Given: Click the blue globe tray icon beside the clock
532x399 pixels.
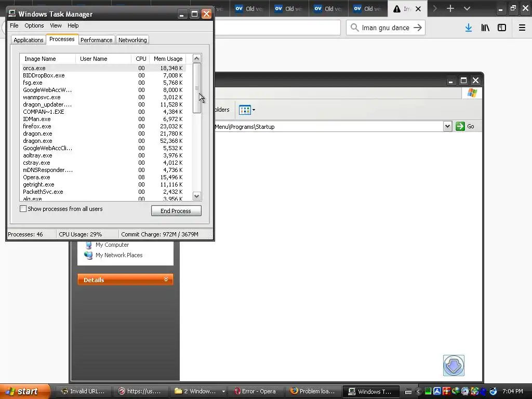Looking at the screenshot, I should tap(494, 392).
